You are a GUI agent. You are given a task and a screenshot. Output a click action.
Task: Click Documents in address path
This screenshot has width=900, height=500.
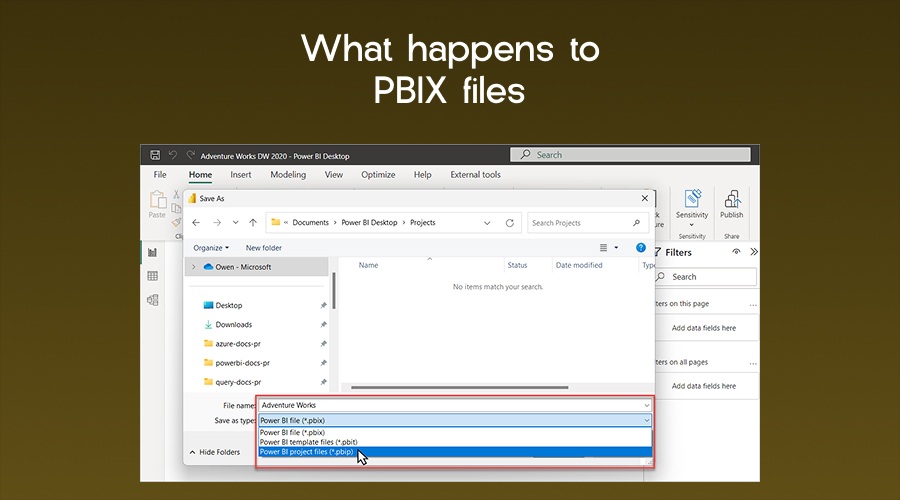click(x=311, y=223)
